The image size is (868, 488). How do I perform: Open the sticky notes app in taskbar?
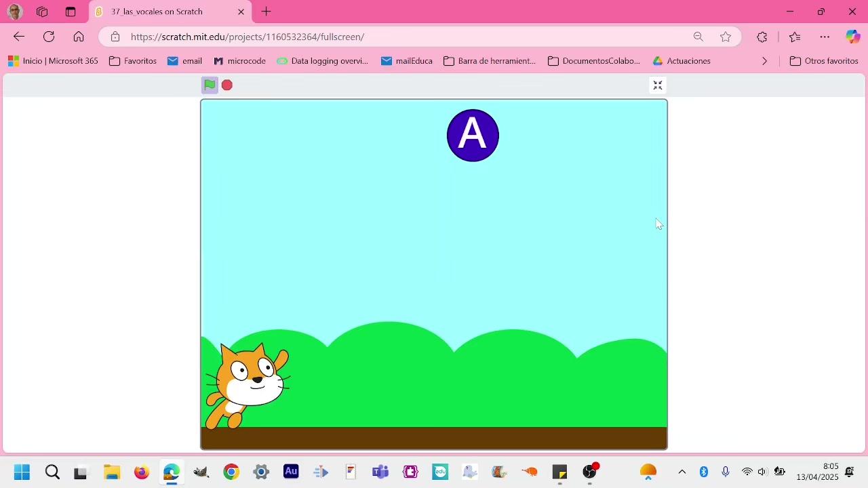pyautogui.click(x=559, y=472)
